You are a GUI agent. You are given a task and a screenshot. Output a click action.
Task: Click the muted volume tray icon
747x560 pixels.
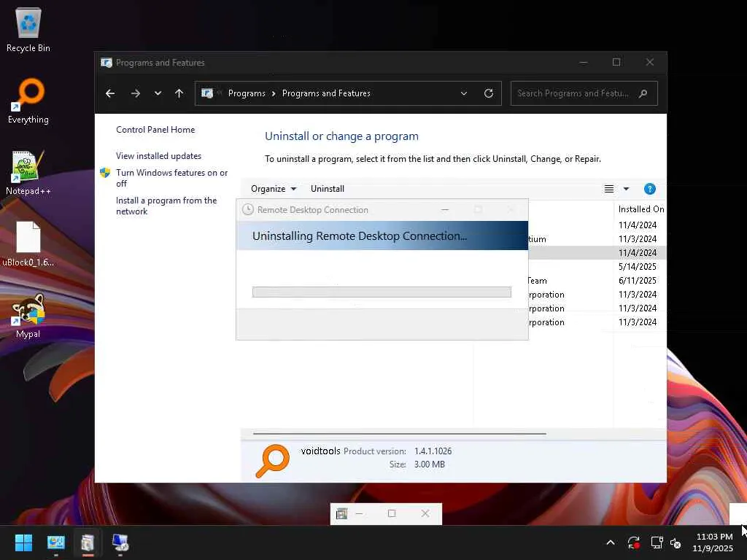(x=676, y=542)
